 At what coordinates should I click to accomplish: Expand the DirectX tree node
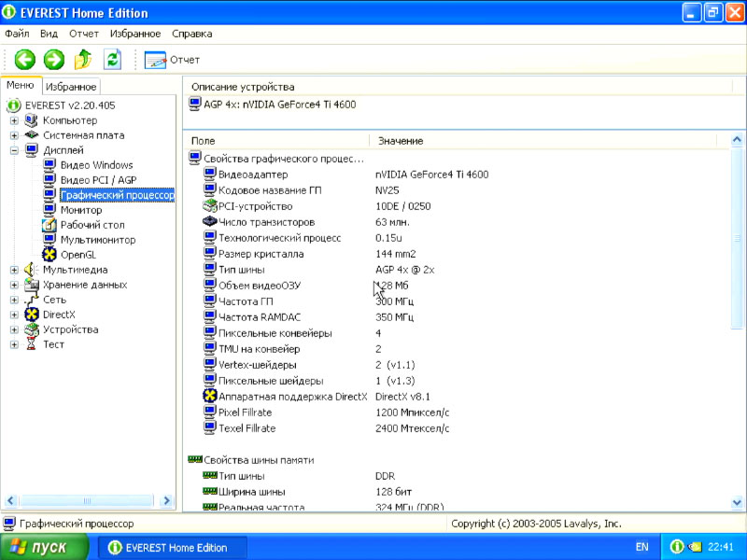pos(14,315)
